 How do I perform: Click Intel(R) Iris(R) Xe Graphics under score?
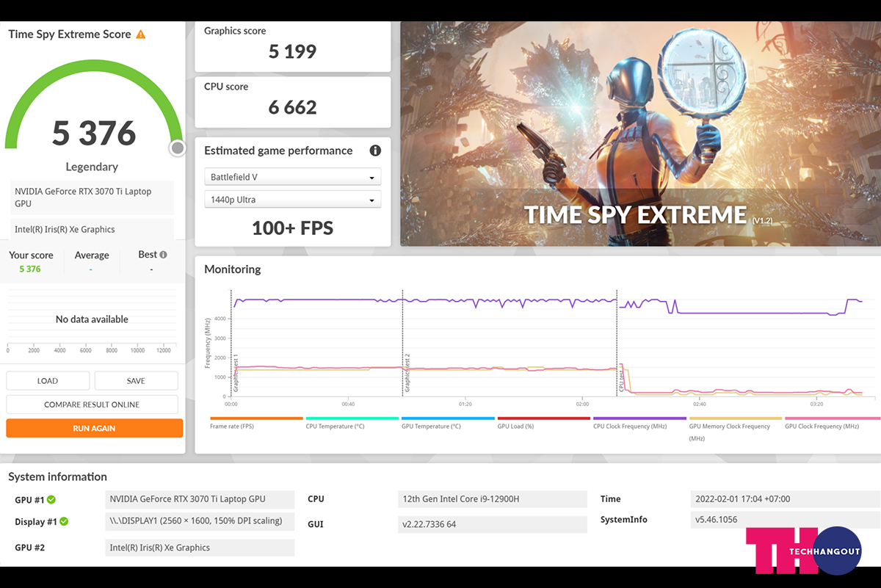tap(93, 229)
